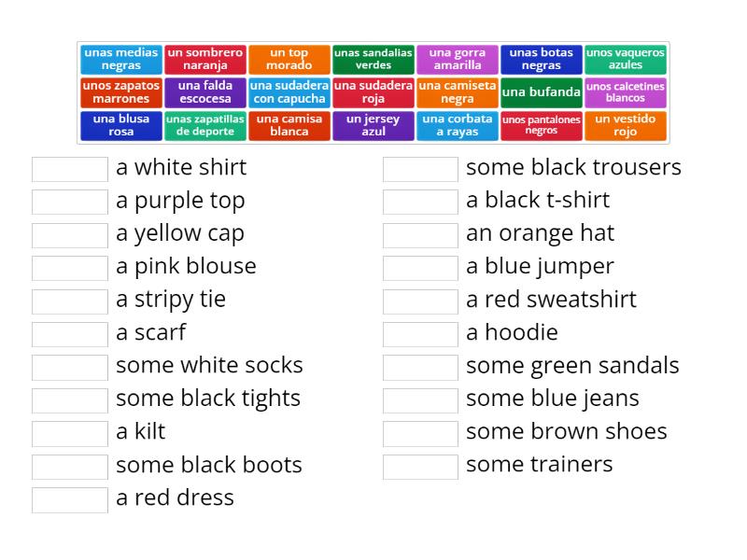Viewport: 747px width, 560px height.
Task: Select the "un top morado" tile
Action: pos(289,59)
